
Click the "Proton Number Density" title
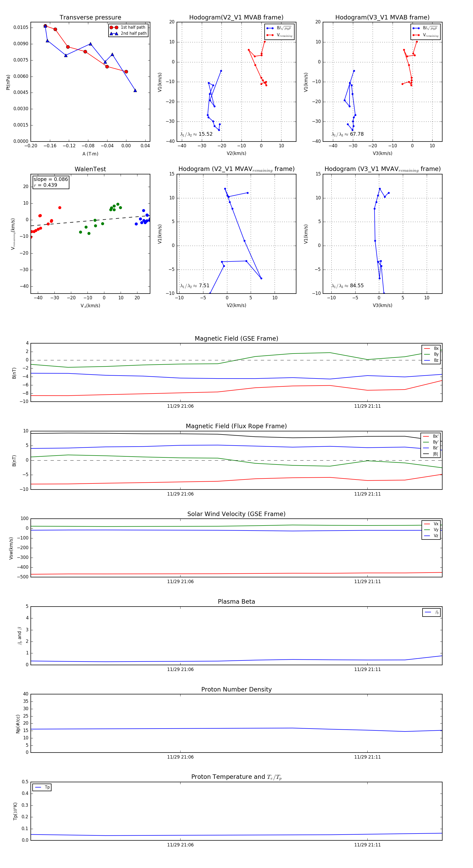point(236,689)
